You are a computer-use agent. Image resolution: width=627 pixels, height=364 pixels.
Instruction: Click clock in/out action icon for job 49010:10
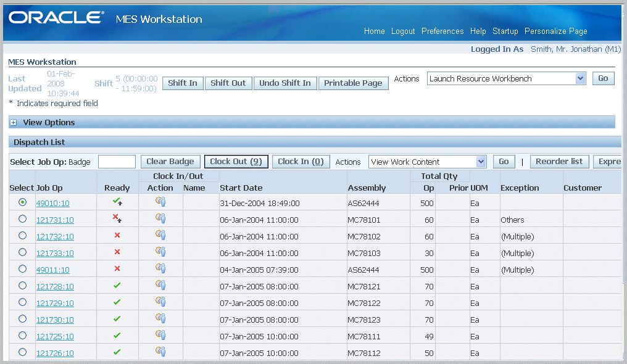pos(160,201)
